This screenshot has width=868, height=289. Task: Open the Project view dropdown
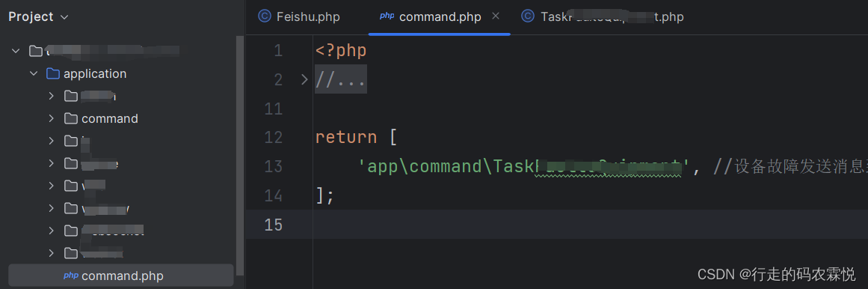(x=38, y=16)
